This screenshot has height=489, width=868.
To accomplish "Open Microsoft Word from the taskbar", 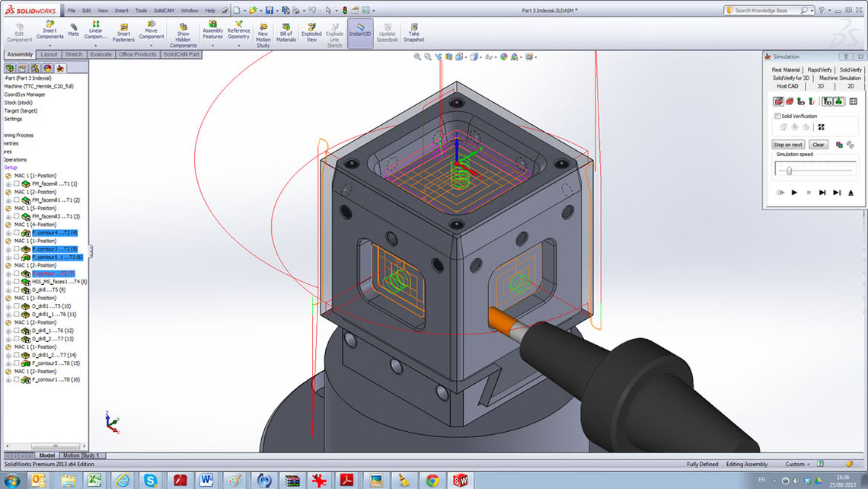I will [206, 480].
